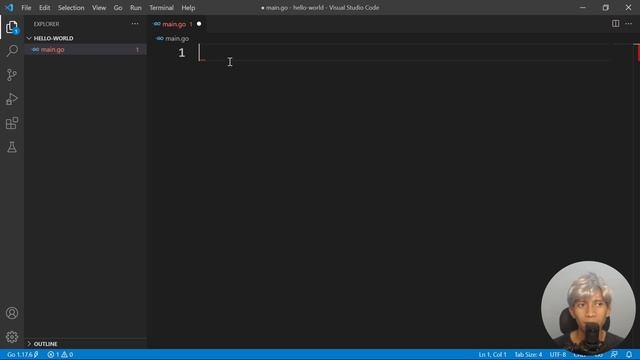Click the unsaved dot on main.go tab
640x360 pixels.
pyautogui.click(x=199, y=24)
